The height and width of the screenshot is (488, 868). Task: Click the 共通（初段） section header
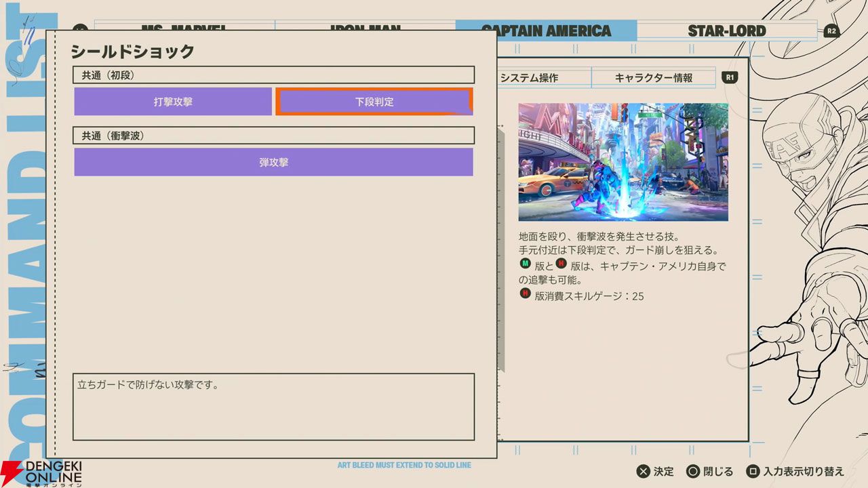[x=273, y=75]
